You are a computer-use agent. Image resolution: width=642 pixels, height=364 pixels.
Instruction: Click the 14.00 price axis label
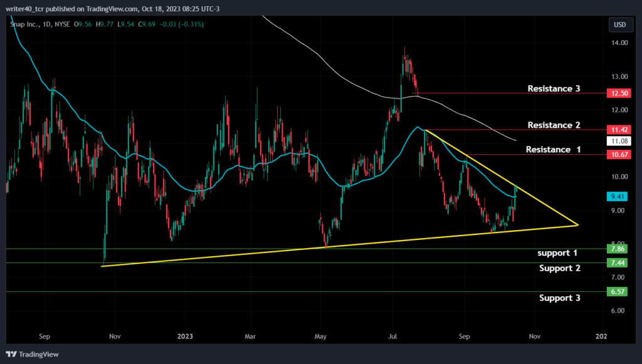coord(619,43)
